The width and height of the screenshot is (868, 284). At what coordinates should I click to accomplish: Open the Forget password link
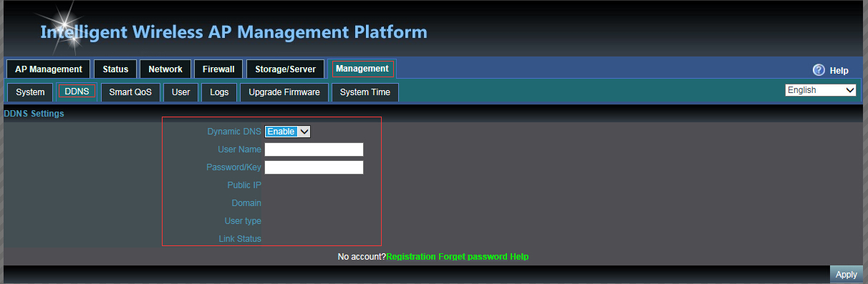[473, 256]
